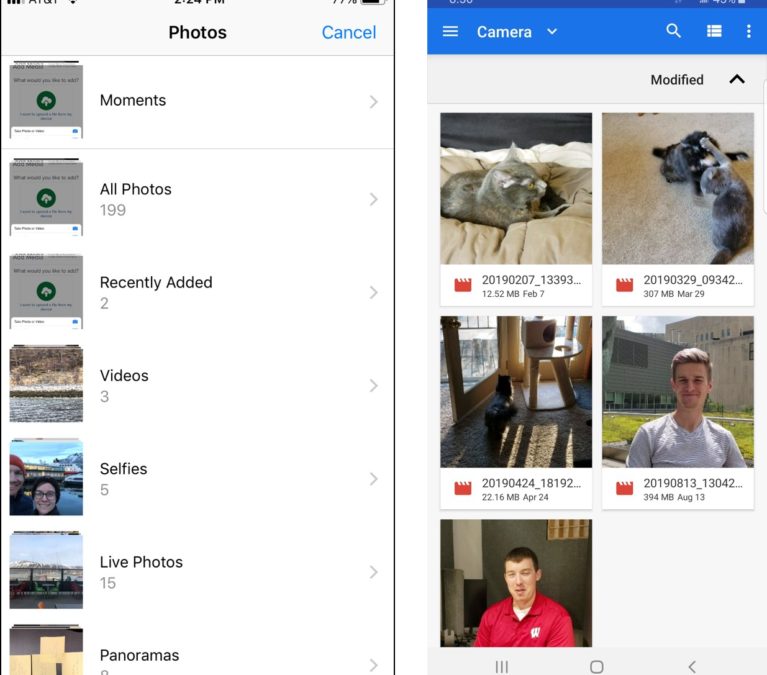Tap the All Photos album thumbnail

[x=46, y=197]
